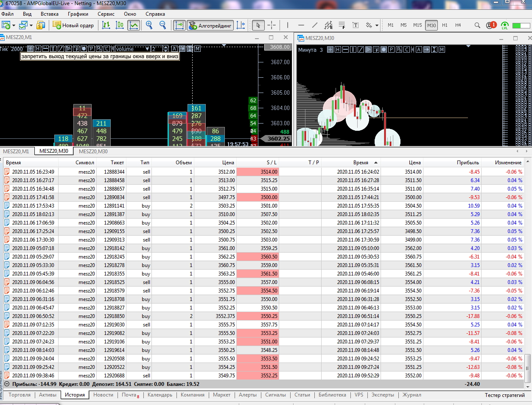Switch to the Журнал tab

coord(412,395)
